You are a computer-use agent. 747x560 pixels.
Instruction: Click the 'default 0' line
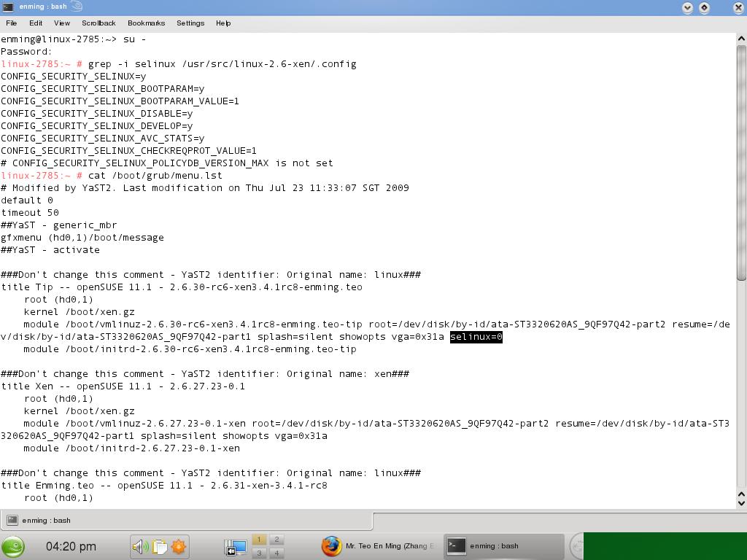point(27,200)
